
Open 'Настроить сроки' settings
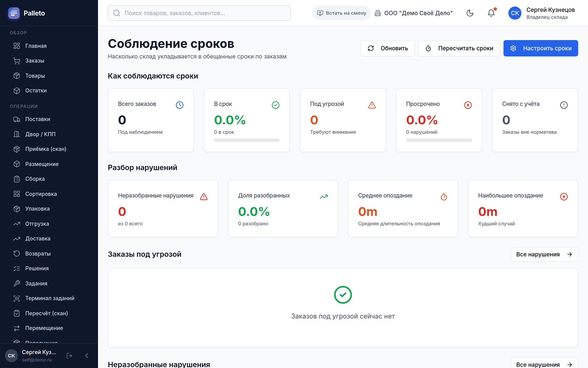(541, 48)
